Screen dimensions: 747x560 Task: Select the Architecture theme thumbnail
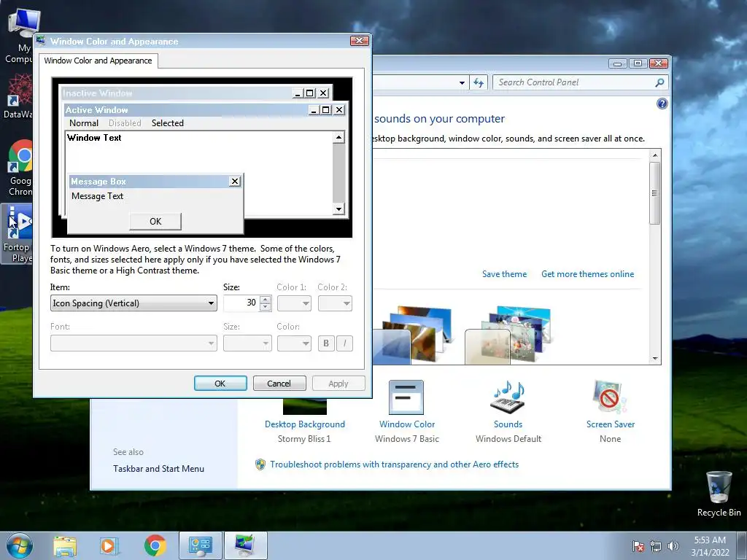click(414, 334)
